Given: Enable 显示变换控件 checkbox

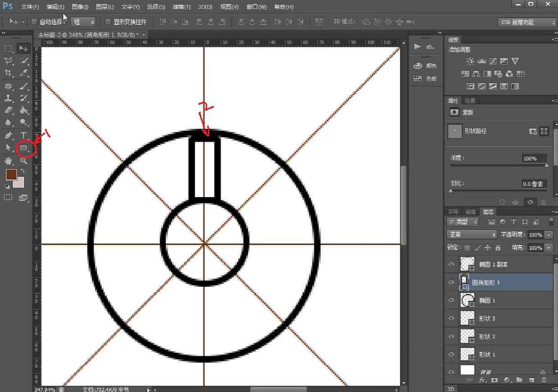Looking at the screenshot, I should [108, 22].
